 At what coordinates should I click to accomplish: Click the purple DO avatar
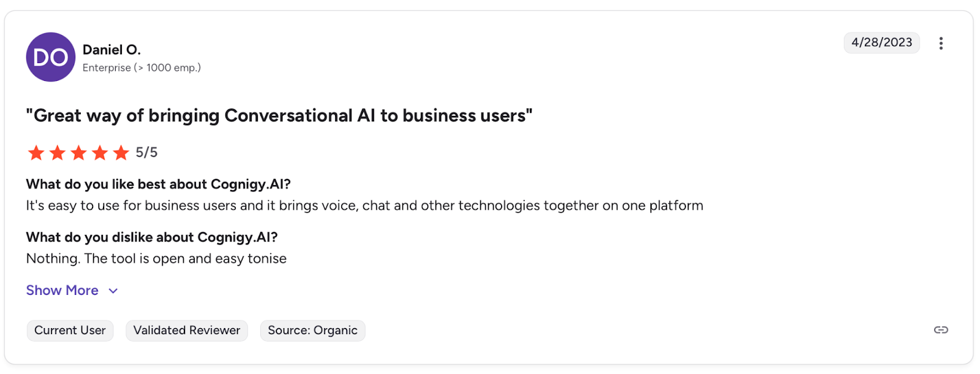click(x=51, y=57)
